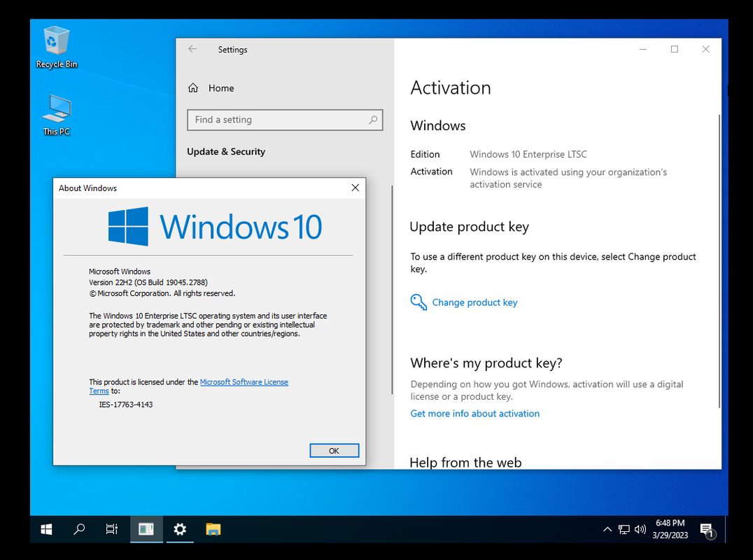The image size is (753, 560).
Task: Click the Settings sidebar scrollbar
Action: (x=392, y=290)
